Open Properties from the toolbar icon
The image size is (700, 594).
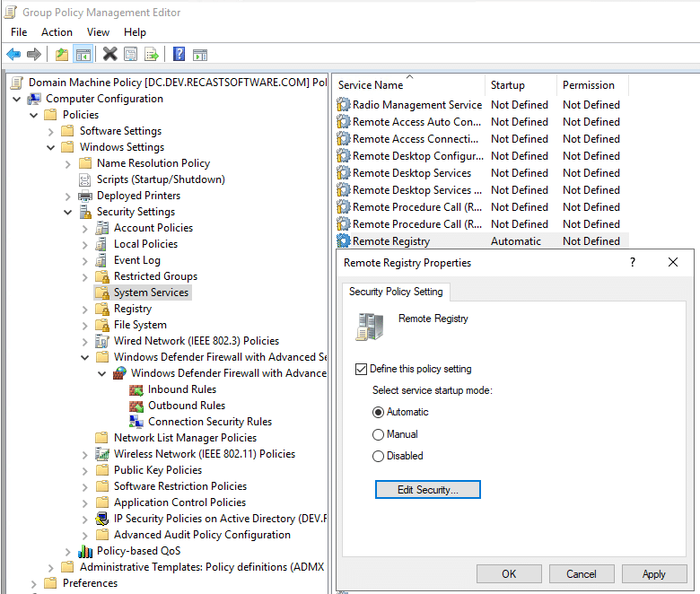131,54
